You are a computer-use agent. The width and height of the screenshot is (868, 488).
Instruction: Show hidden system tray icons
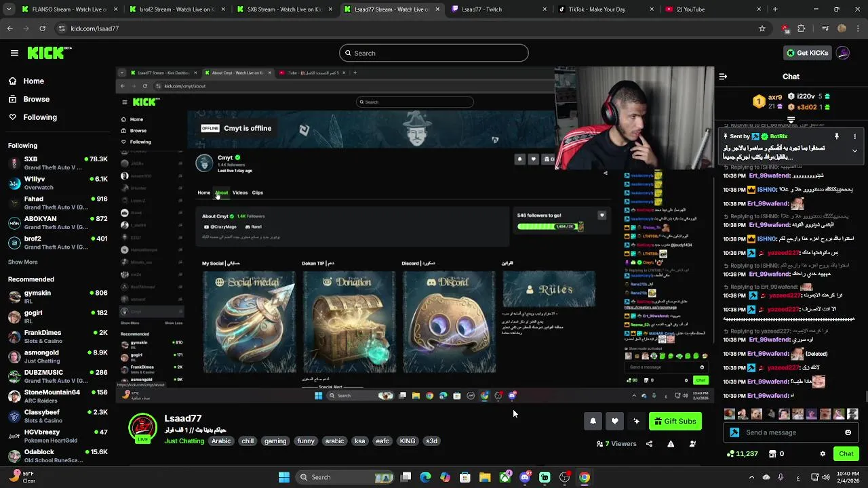[x=751, y=477]
